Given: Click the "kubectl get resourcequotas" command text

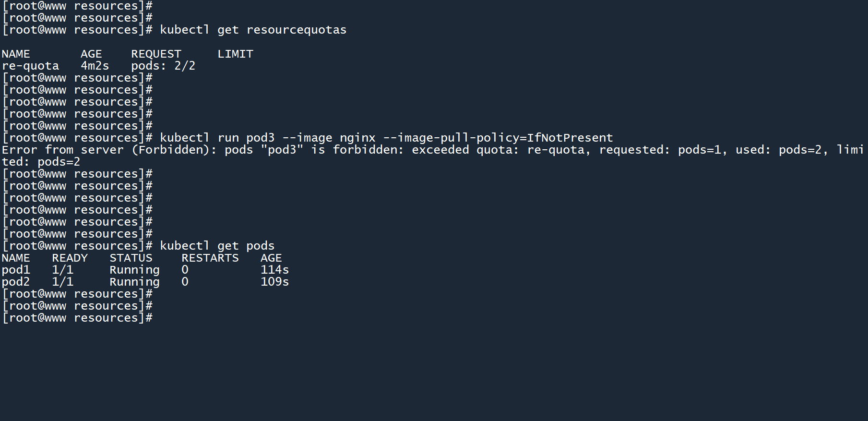Looking at the screenshot, I should click(253, 30).
